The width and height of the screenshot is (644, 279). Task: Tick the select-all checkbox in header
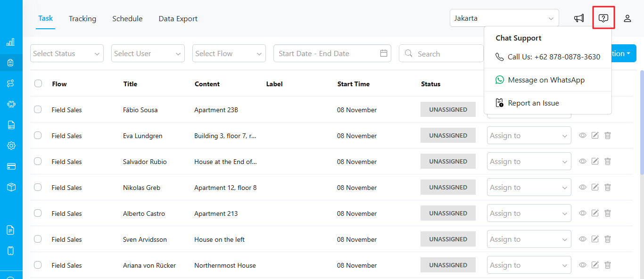(38, 83)
